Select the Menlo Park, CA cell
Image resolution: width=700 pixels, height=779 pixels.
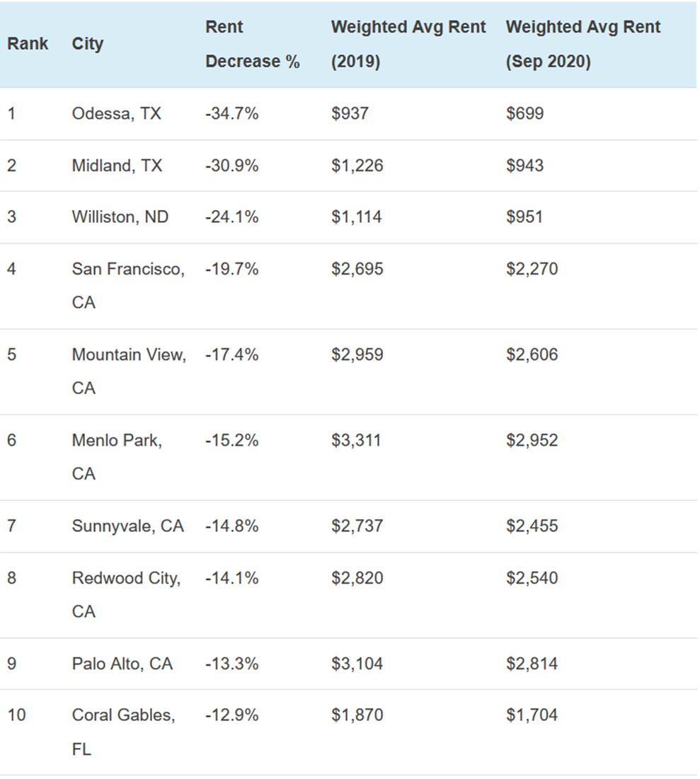pos(117,456)
